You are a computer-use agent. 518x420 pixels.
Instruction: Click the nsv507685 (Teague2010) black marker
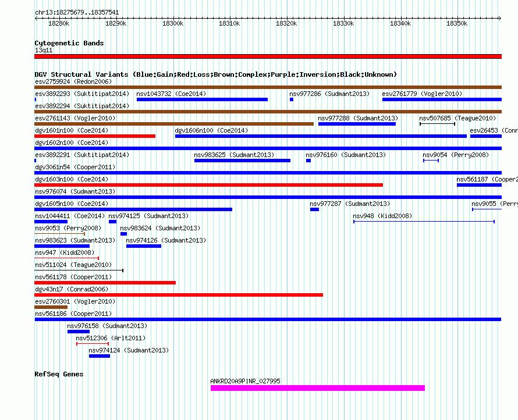[438, 124]
